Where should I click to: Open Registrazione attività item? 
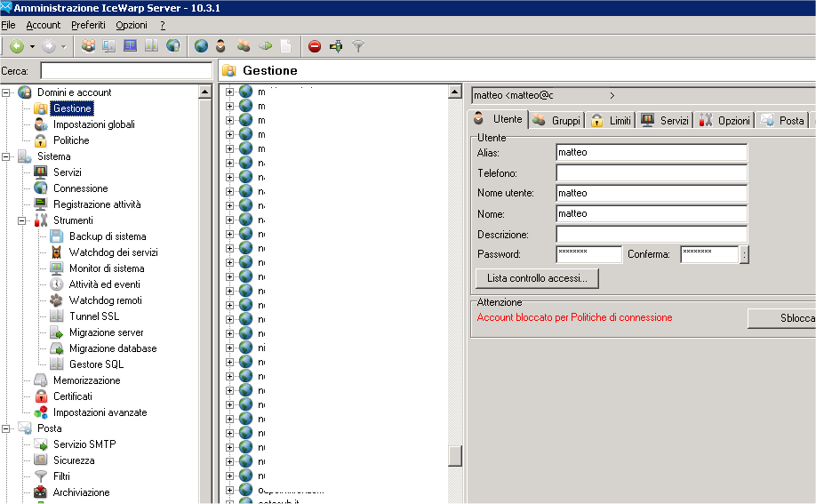coord(97,204)
